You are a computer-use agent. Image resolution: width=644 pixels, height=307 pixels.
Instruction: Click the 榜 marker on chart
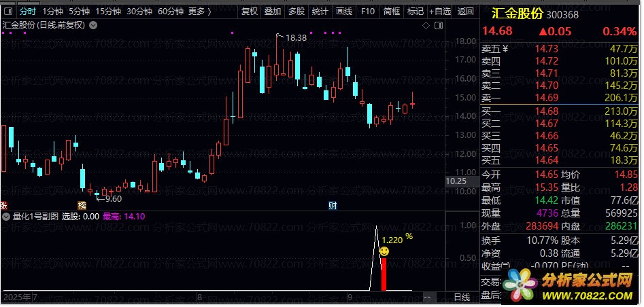(x=82, y=205)
